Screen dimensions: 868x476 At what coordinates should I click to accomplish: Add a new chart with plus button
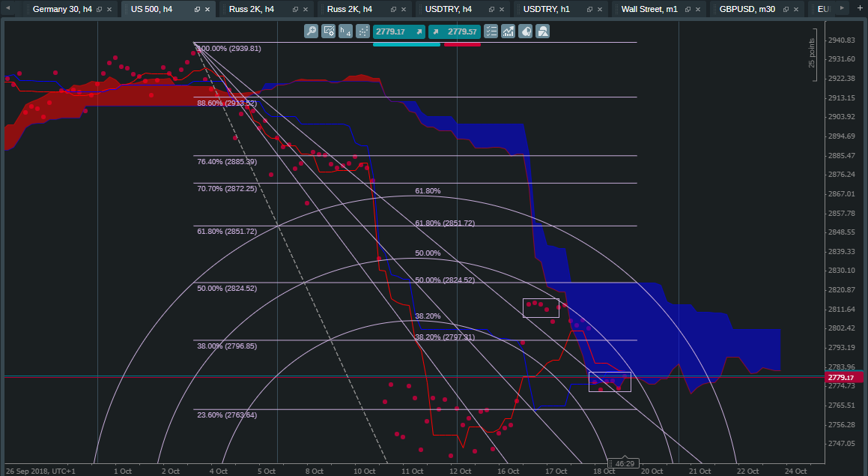coord(858,9)
